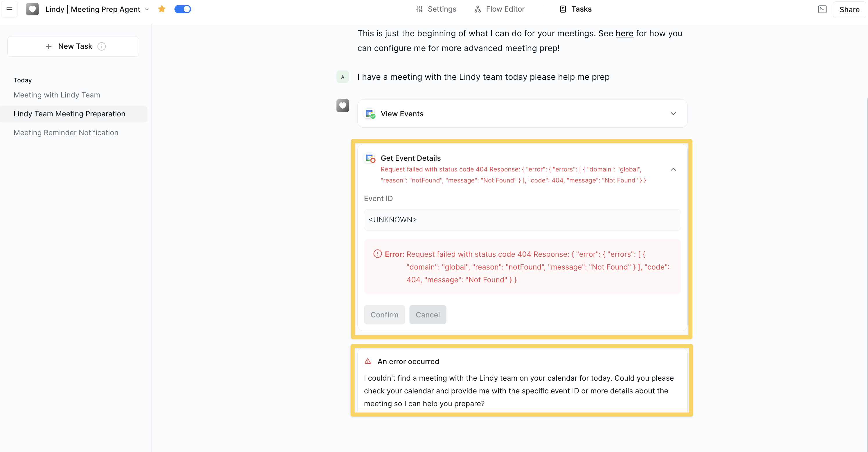Viewport: 868px width, 452px height.
Task: Click the View Events calendar icon
Action: coord(370,114)
